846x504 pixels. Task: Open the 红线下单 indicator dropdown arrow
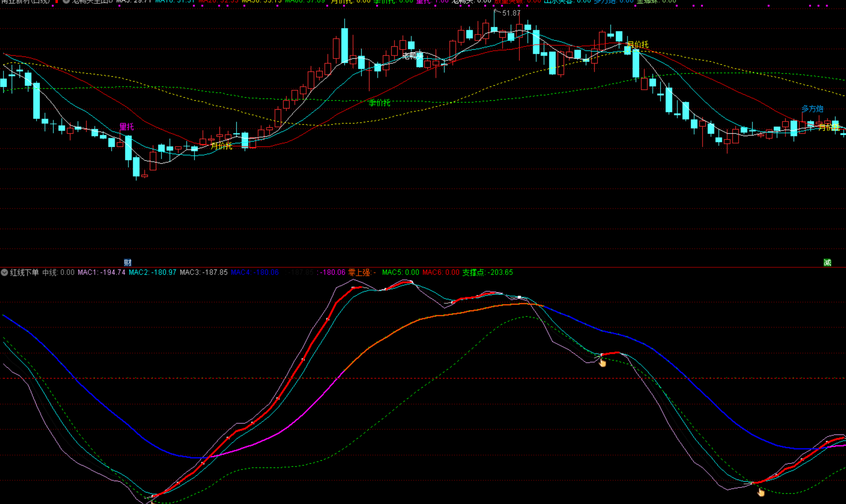point(4,272)
